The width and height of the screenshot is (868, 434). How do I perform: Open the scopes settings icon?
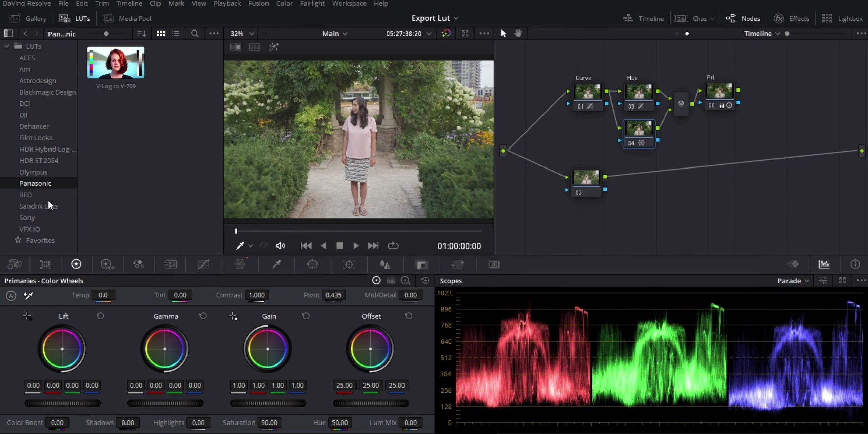click(x=823, y=281)
